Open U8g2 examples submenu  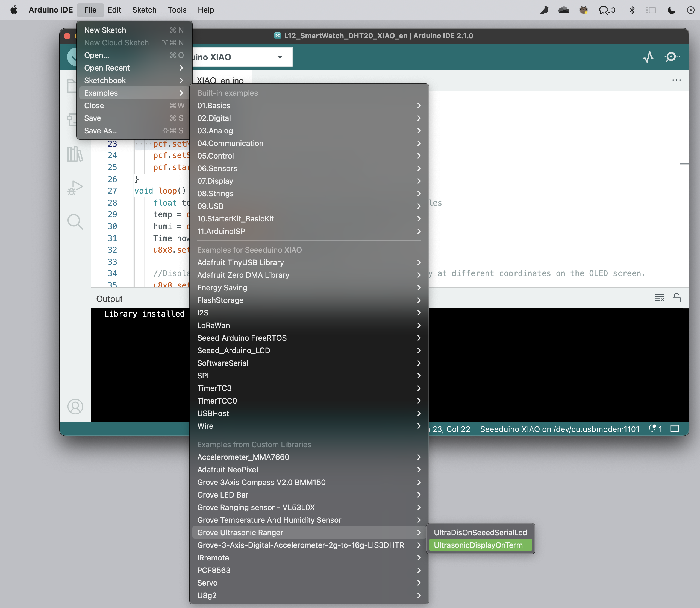coord(309,595)
